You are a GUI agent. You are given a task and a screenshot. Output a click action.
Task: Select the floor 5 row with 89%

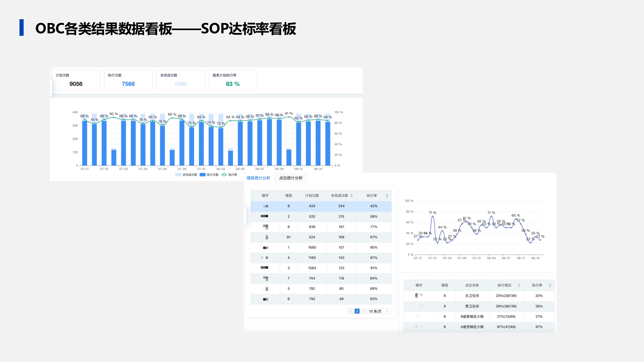tap(321, 289)
